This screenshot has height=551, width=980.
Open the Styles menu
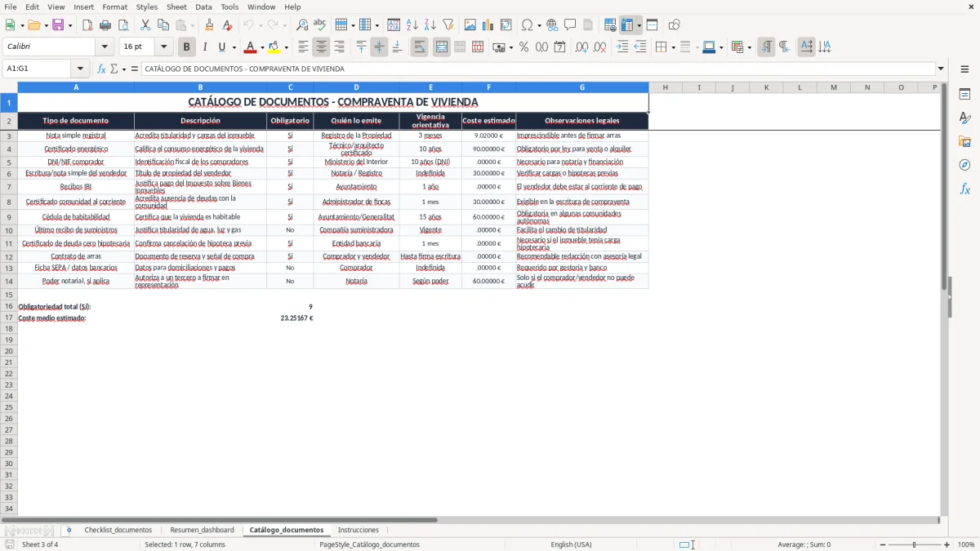click(x=147, y=7)
